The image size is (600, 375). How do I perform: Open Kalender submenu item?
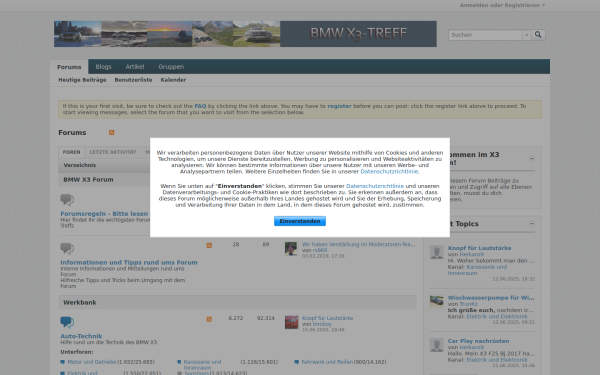[x=173, y=80]
